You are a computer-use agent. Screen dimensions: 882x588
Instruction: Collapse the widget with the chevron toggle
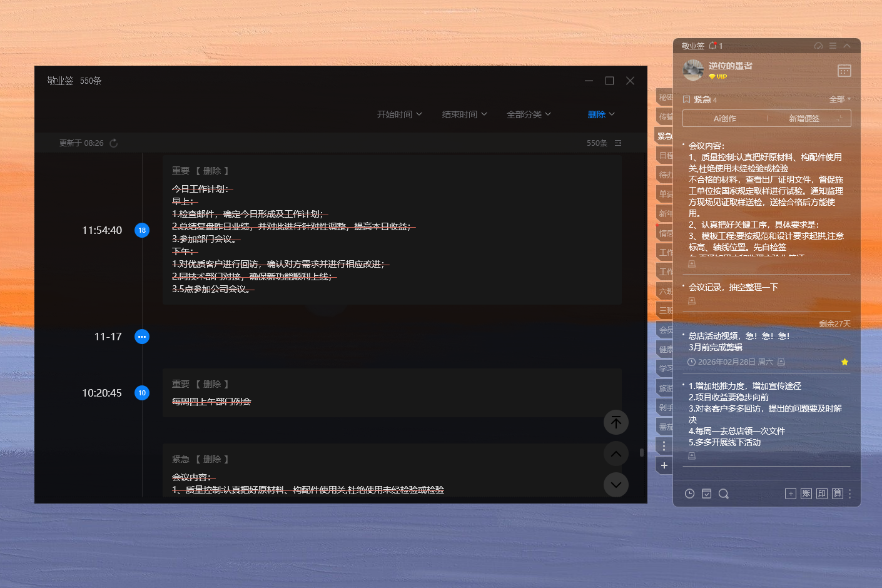(847, 46)
